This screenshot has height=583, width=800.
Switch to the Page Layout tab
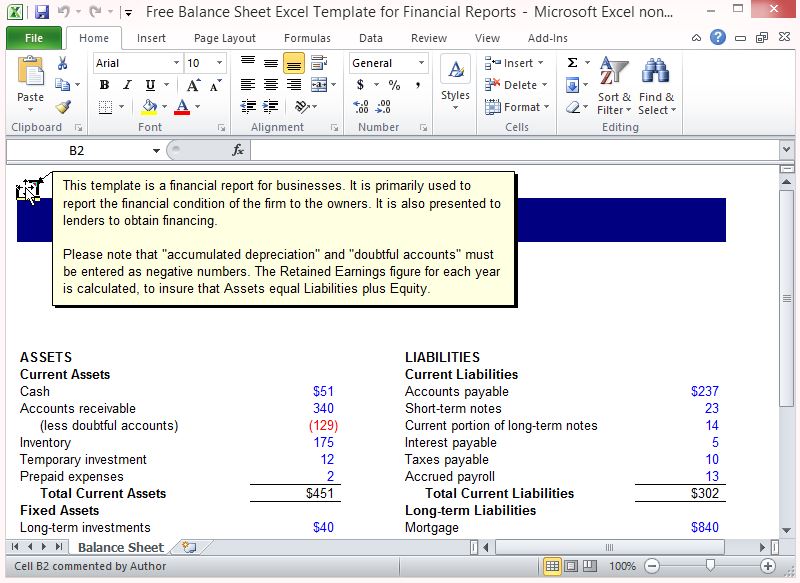(x=224, y=38)
